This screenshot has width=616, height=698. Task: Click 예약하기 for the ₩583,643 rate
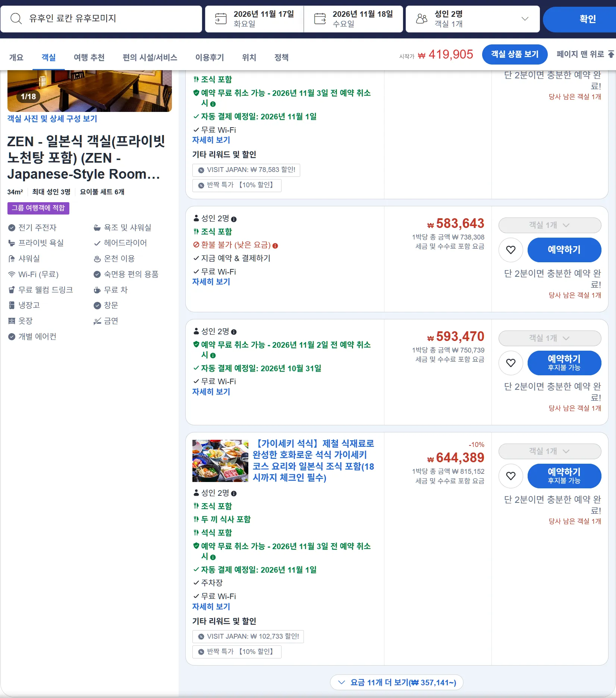click(564, 250)
